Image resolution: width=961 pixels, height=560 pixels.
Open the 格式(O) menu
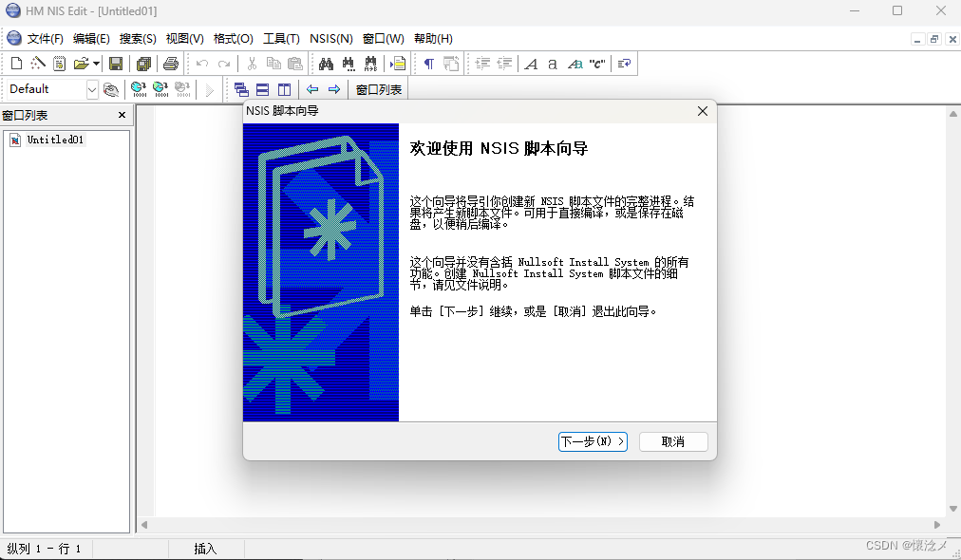pos(233,39)
